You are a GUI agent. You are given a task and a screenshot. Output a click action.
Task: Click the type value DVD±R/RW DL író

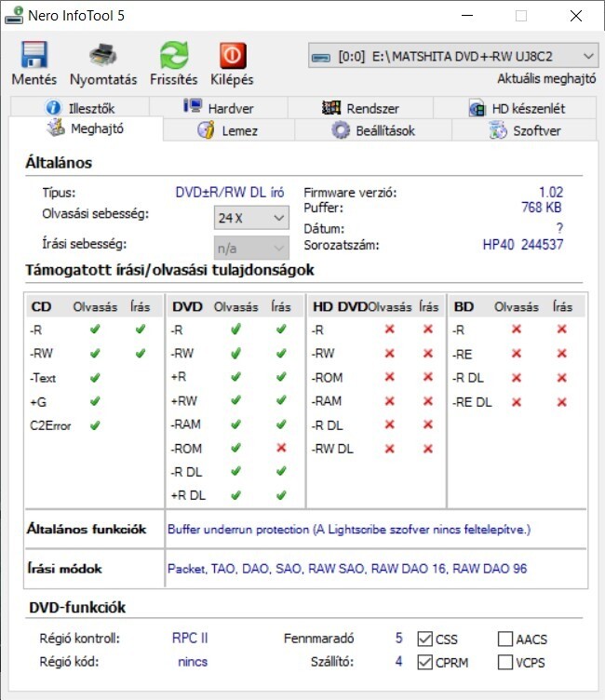click(x=230, y=192)
